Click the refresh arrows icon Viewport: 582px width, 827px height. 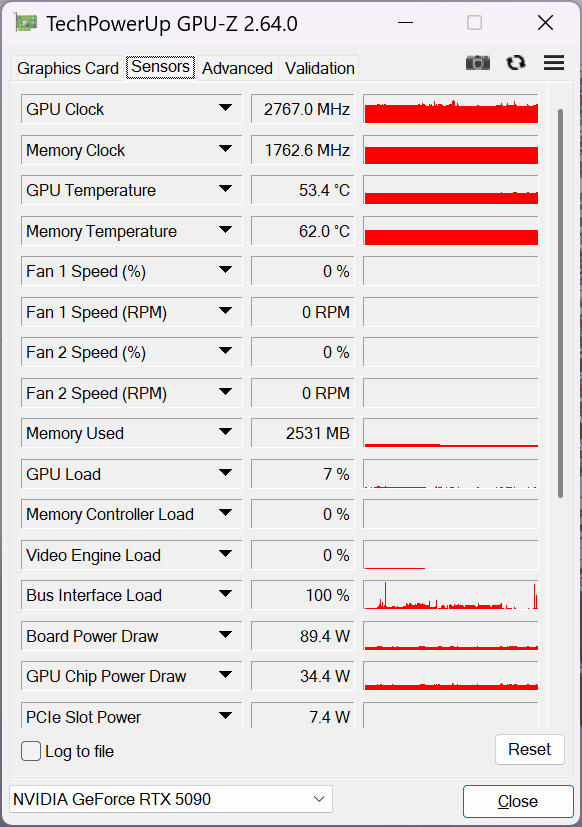tap(516, 63)
